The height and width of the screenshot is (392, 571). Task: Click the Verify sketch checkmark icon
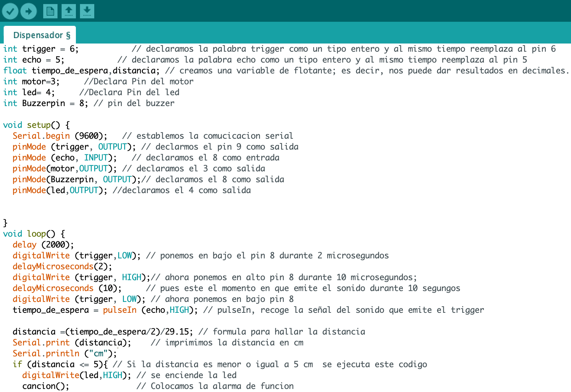(x=10, y=11)
